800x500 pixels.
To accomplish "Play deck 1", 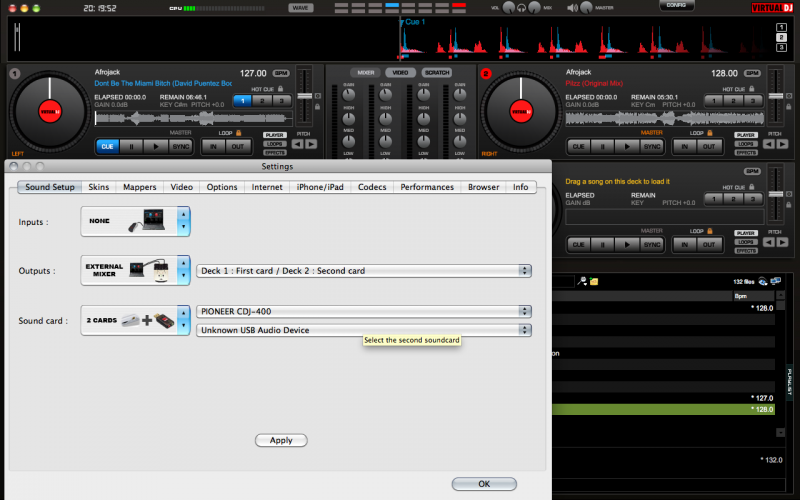I will pos(156,146).
